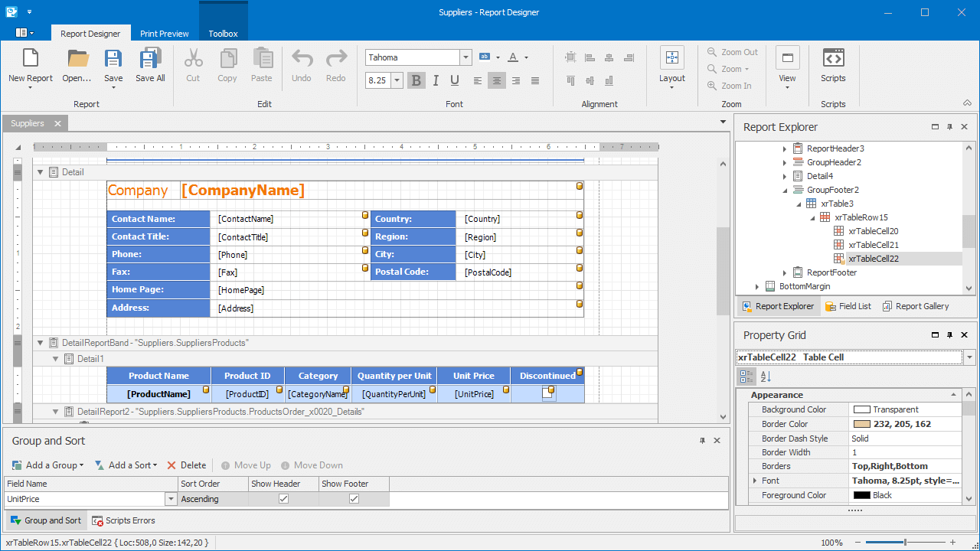This screenshot has height=551, width=980.
Task: Sort properties alphabetically in Property Grid
Action: [766, 377]
